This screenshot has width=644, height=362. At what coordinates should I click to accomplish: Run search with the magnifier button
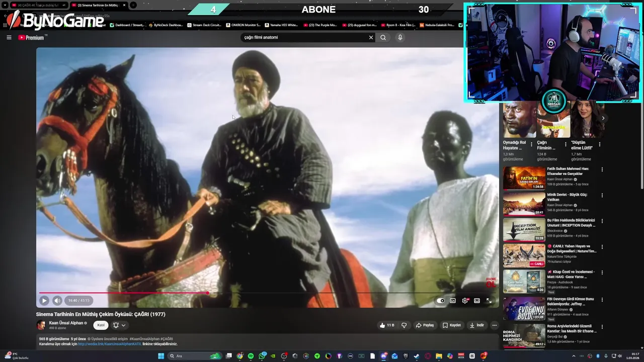(x=383, y=37)
